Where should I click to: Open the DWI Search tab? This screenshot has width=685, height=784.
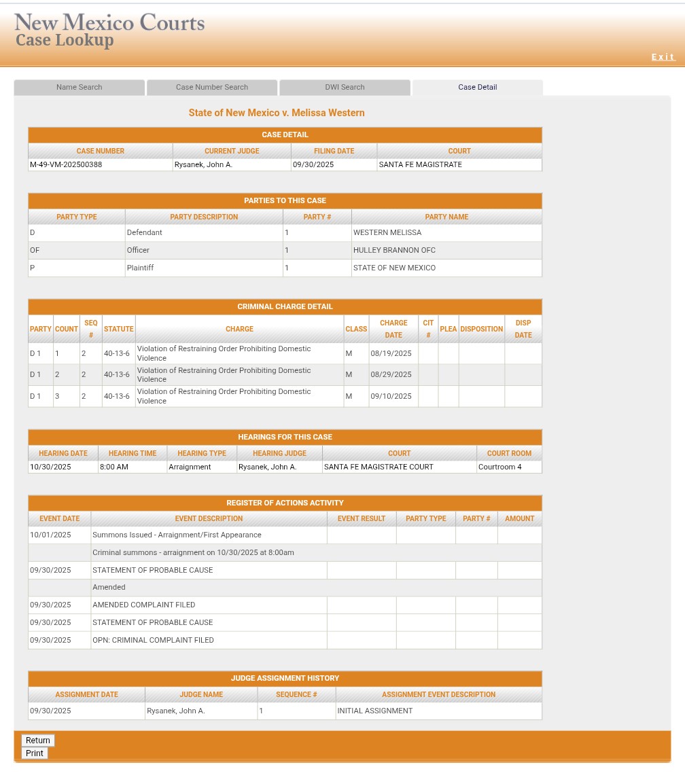click(345, 87)
